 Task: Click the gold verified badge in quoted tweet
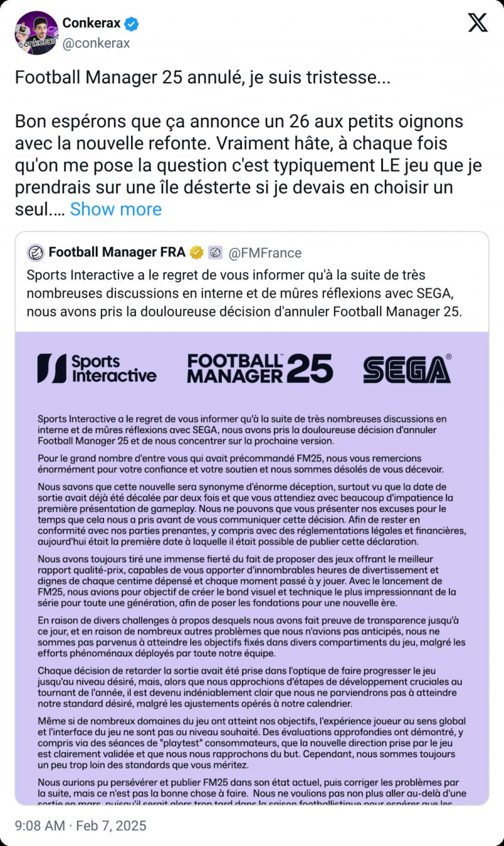197,253
